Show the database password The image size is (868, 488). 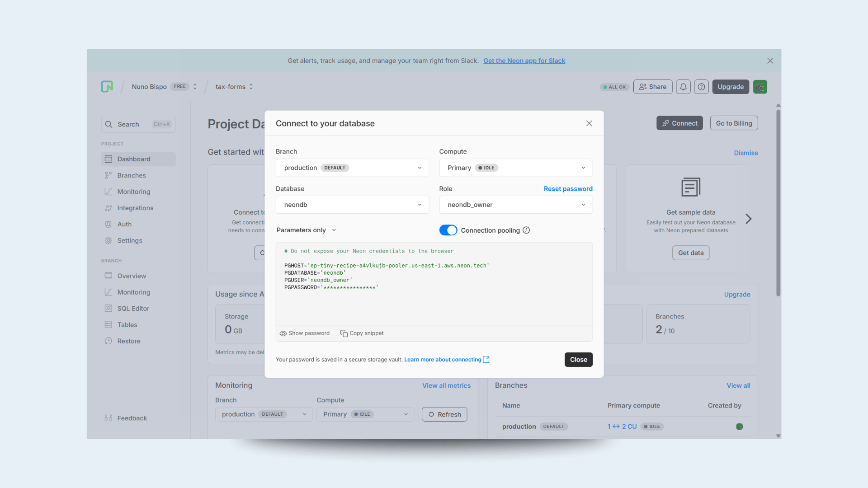tap(304, 333)
